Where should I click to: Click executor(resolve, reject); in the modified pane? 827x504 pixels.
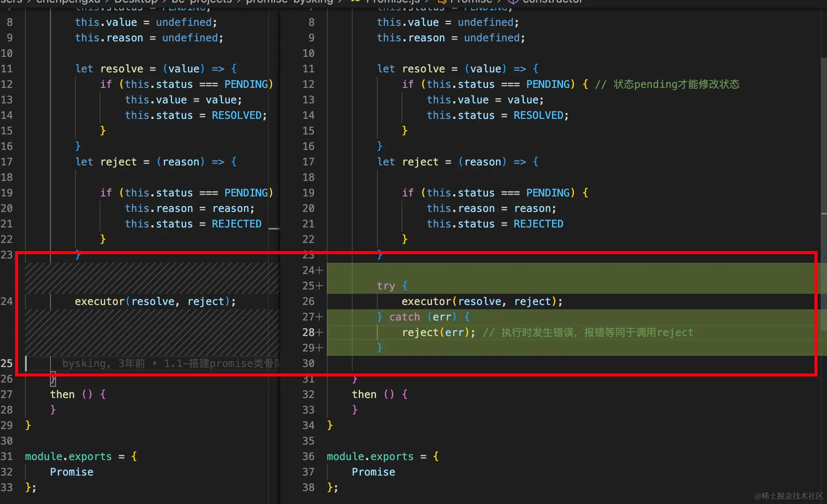(x=482, y=301)
